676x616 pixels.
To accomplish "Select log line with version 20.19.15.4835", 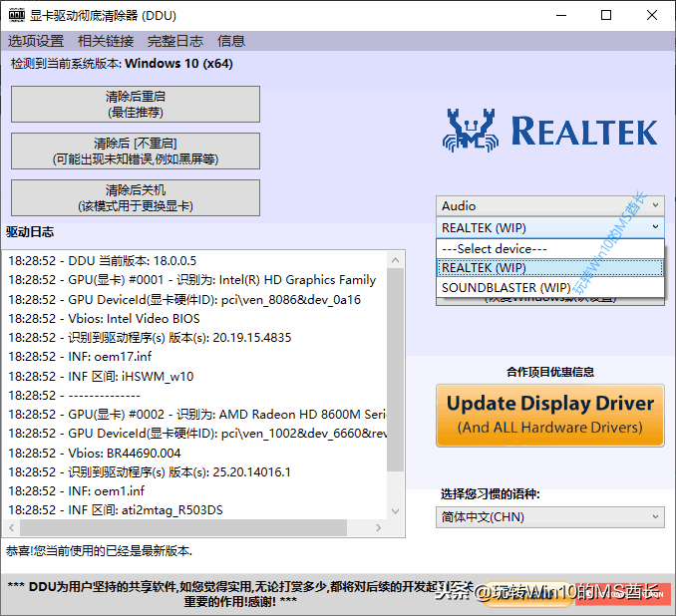I will pos(150,338).
